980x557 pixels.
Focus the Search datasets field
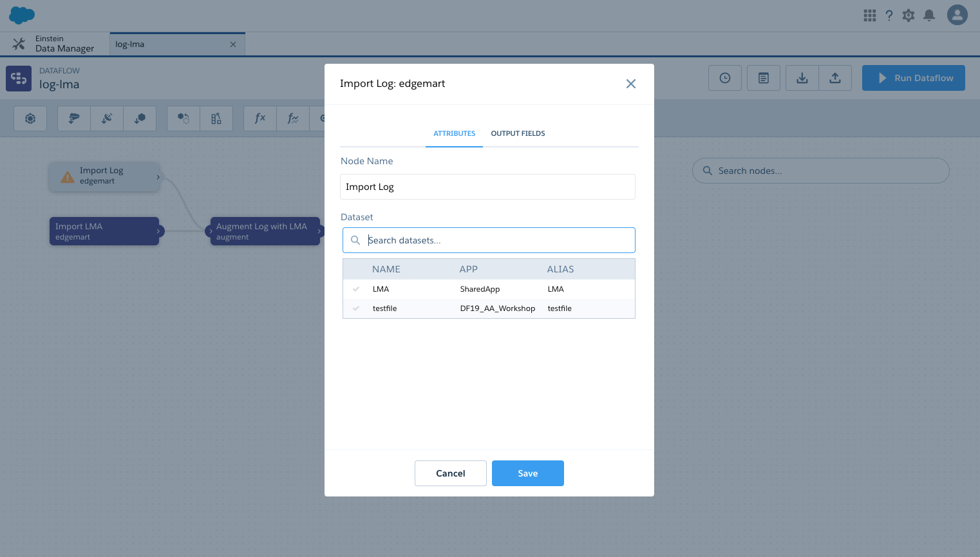pyautogui.click(x=489, y=240)
